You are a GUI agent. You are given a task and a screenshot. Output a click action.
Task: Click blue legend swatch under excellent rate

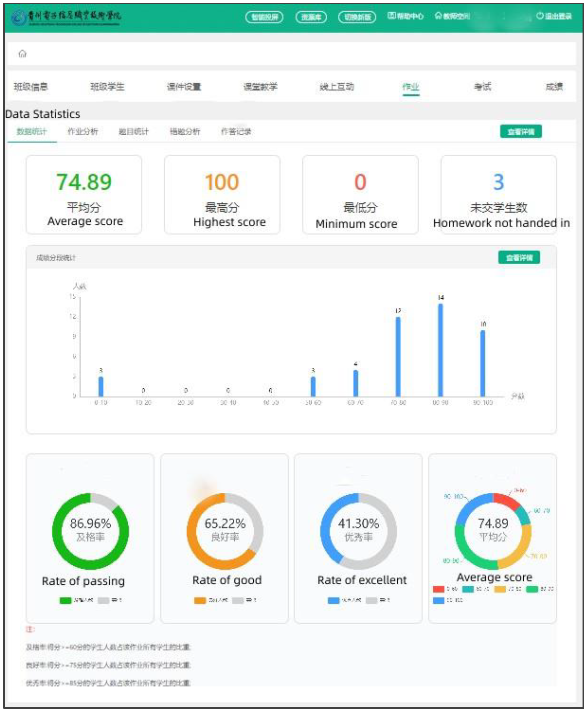pos(334,601)
